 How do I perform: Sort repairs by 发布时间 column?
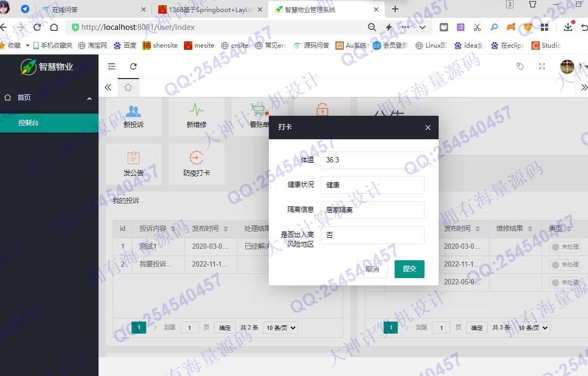(x=477, y=229)
